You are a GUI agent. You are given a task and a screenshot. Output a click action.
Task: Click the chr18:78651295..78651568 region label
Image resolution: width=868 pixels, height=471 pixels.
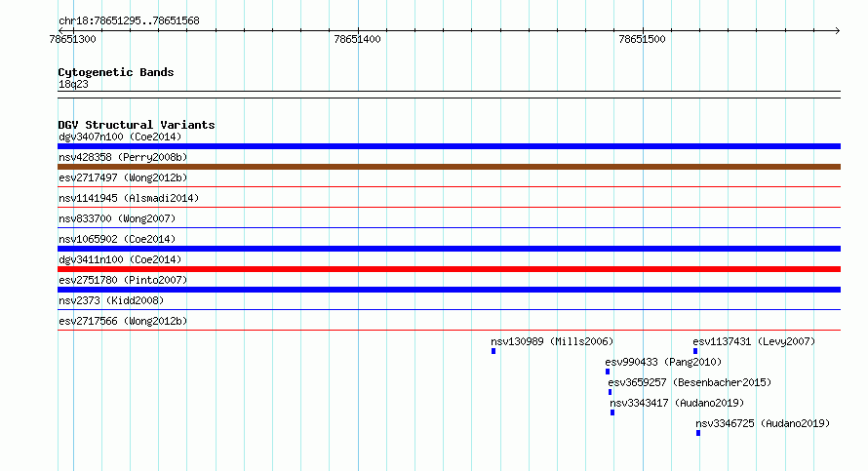129,20
